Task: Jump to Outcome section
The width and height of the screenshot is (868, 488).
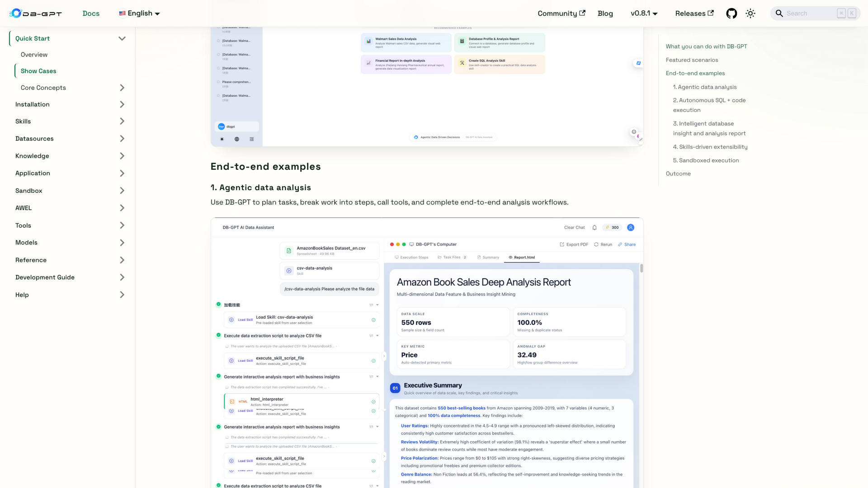Action: click(678, 174)
